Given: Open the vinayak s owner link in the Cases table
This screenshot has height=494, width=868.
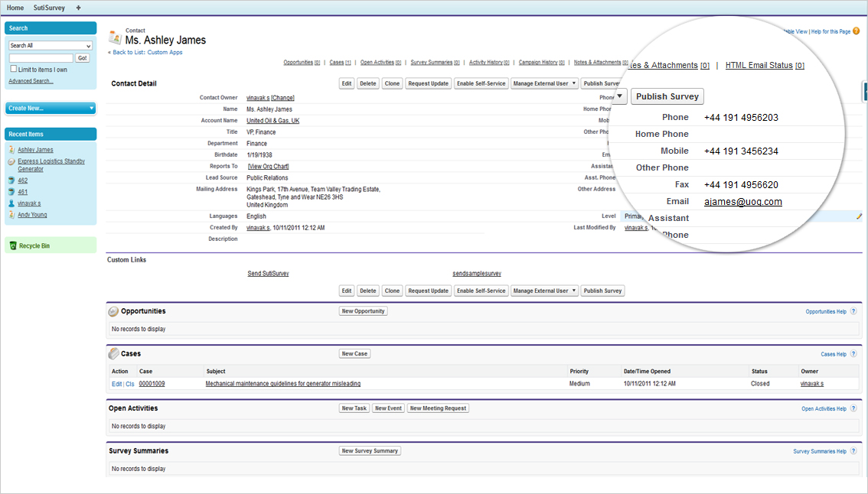Looking at the screenshot, I should click(812, 384).
